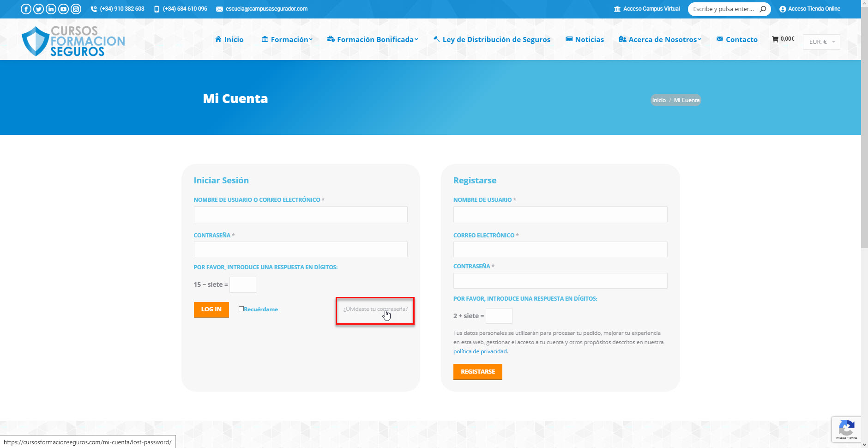This screenshot has width=868, height=448.
Task: Enable the Recuérdame checkbox
Action: (x=241, y=309)
